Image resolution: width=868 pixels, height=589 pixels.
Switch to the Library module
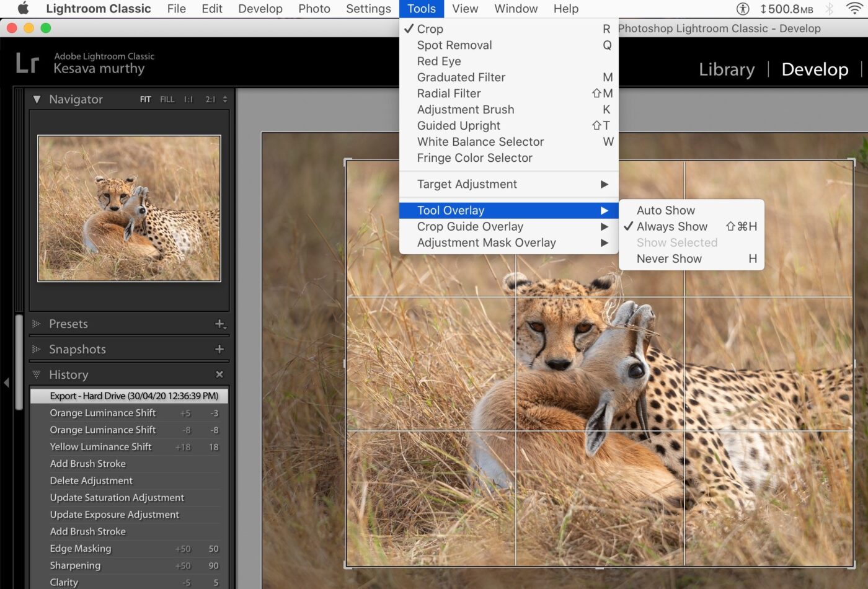[x=727, y=69]
